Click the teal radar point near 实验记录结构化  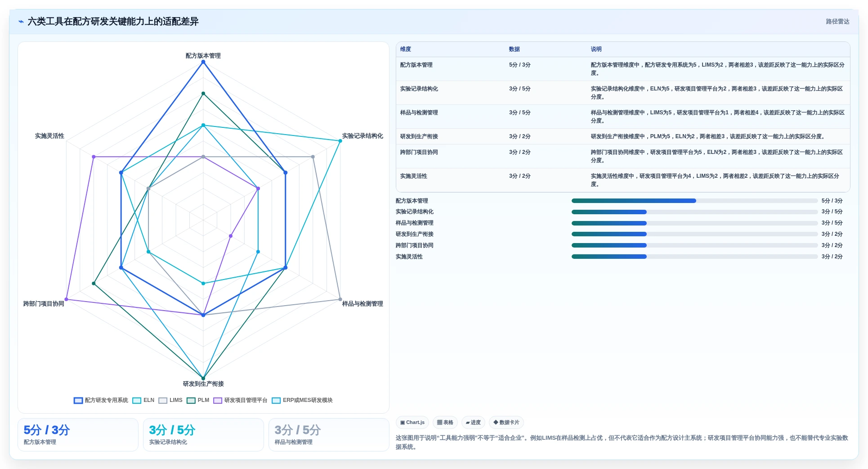pyautogui.click(x=340, y=141)
